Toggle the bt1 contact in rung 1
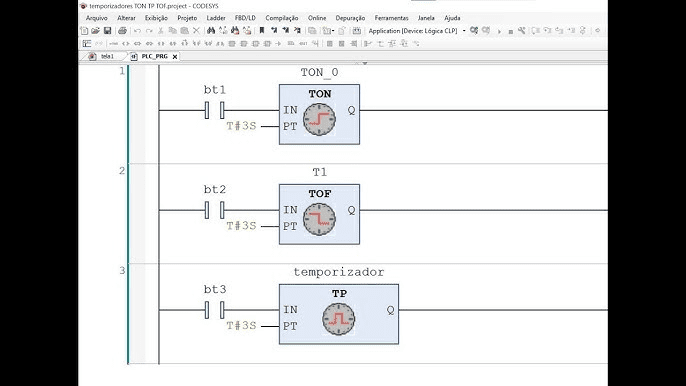Screen dimensions: 686x386 click(x=214, y=110)
